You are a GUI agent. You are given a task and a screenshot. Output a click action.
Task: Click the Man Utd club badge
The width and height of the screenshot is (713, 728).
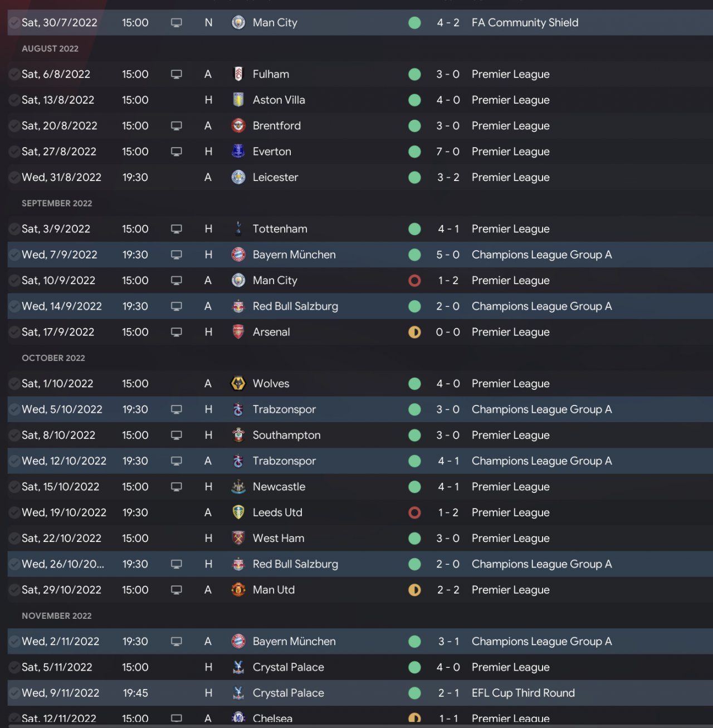point(238,590)
